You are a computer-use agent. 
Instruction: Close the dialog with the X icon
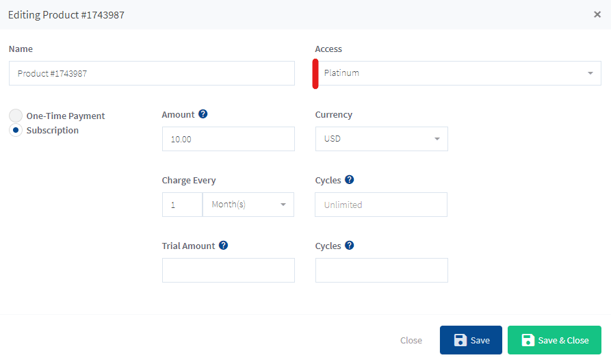click(597, 14)
